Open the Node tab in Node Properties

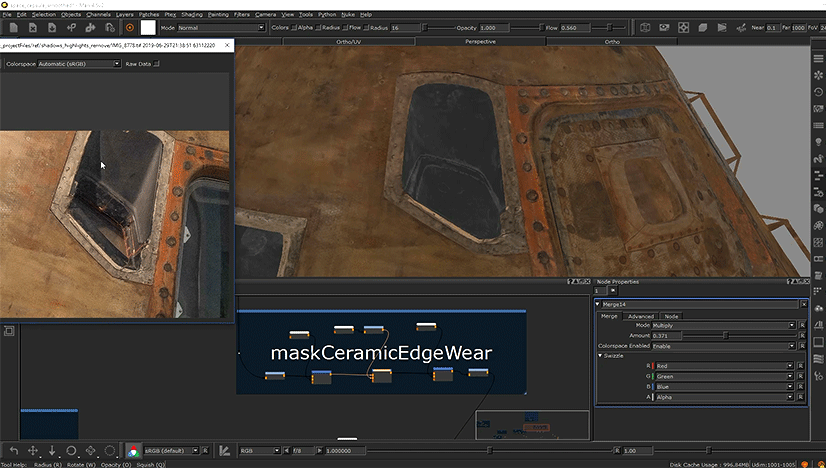pyautogui.click(x=671, y=316)
